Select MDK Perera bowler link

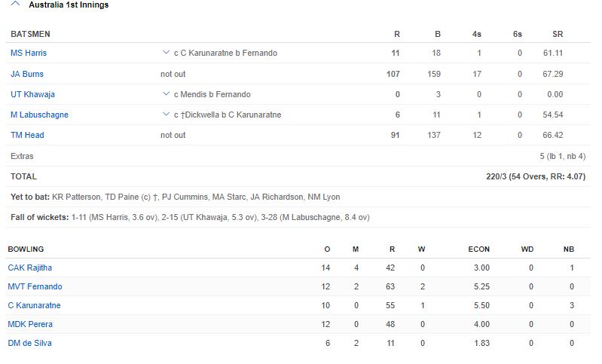[30, 324]
